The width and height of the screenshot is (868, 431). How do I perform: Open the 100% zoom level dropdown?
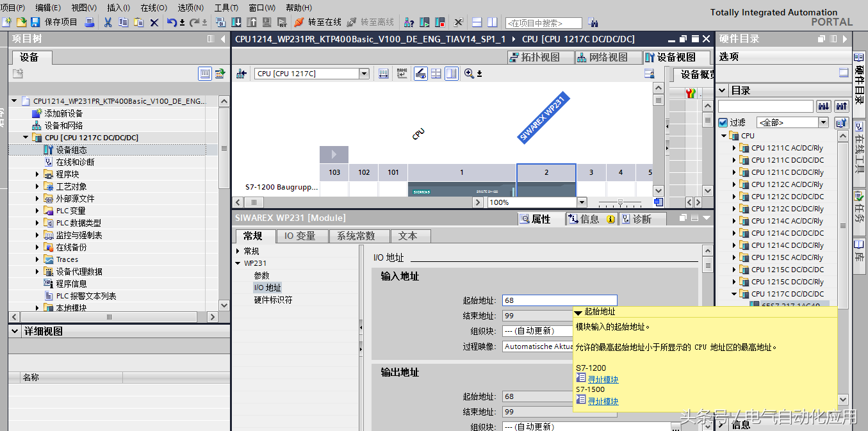[x=582, y=202]
